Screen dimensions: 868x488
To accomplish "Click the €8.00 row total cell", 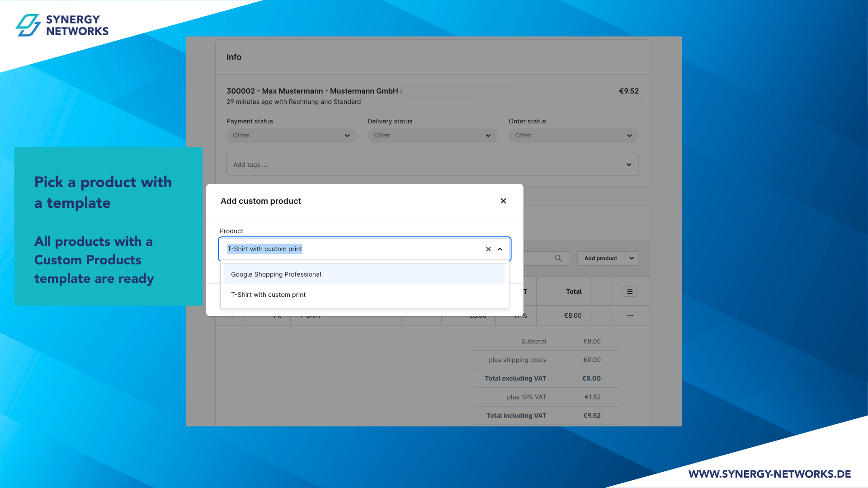I will (x=573, y=315).
